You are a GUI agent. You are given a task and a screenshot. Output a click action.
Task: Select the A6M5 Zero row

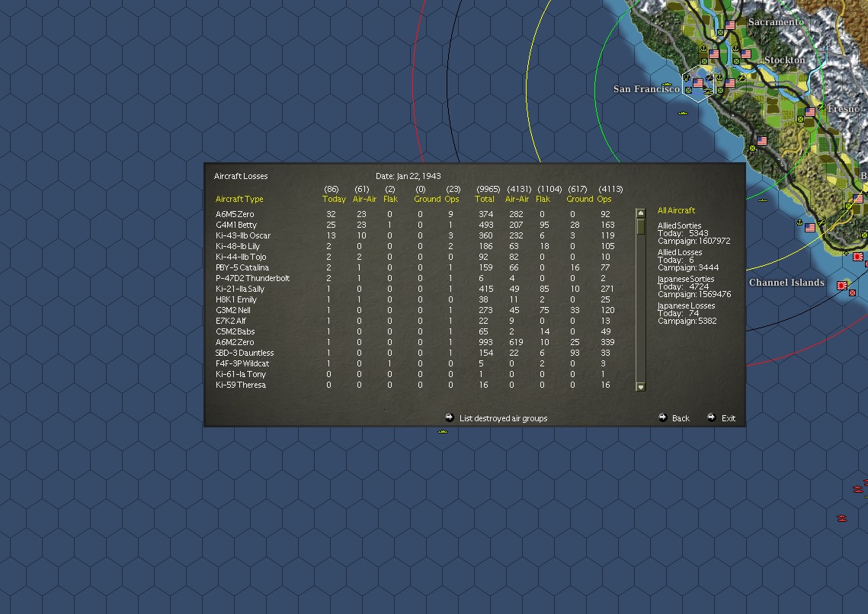click(x=415, y=214)
